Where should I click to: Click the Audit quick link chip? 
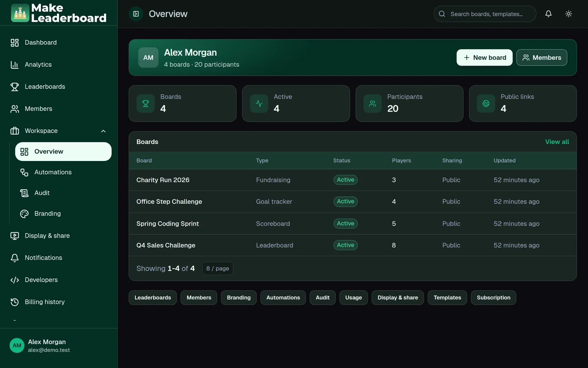click(x=323, y=298)
